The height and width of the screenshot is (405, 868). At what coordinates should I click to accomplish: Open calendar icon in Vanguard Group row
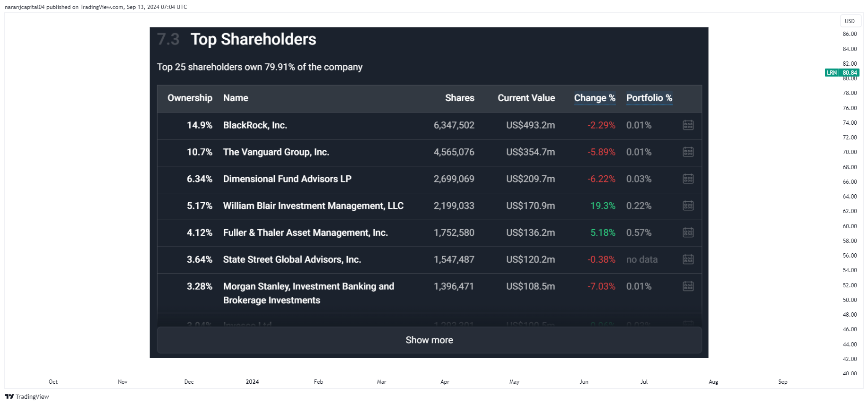[688, 152]
